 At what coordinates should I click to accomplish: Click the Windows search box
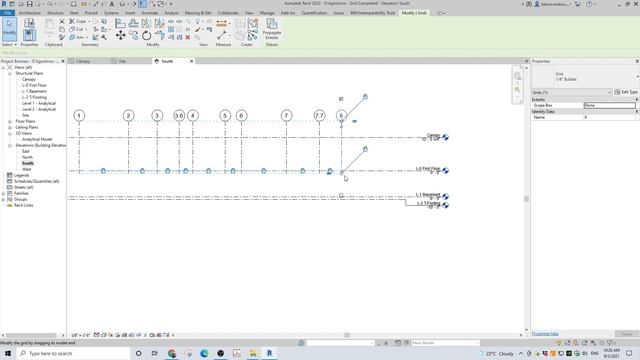tap(73, 353)
